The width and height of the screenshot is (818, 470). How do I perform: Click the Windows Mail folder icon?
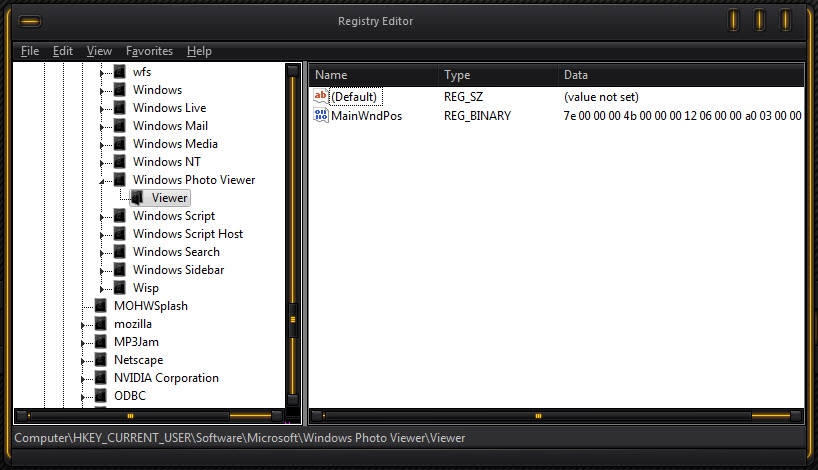tap(119, 126)
